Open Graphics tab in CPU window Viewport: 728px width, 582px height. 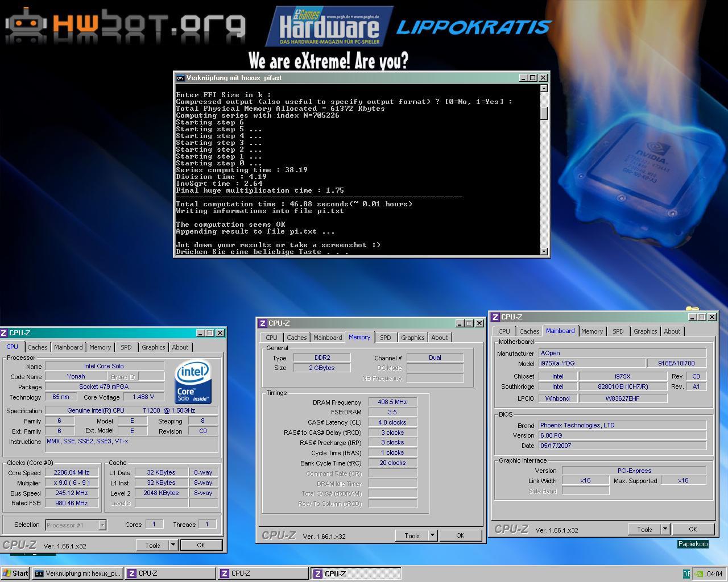point(154,347)
